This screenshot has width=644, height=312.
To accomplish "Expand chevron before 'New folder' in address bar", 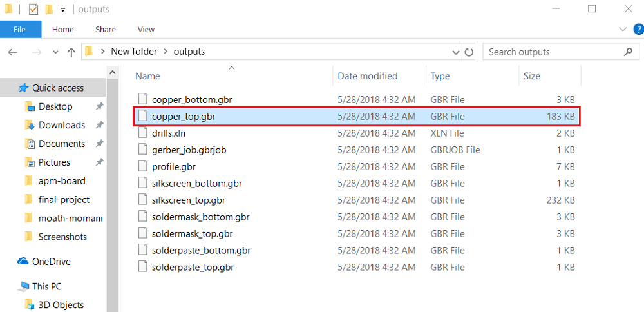I will point(102,52).
